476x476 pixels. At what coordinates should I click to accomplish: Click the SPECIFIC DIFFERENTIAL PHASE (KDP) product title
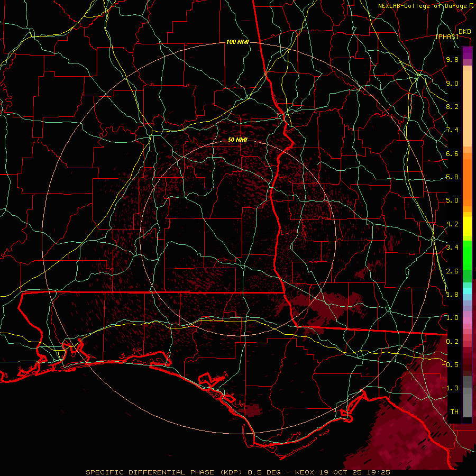click(165, 472)
